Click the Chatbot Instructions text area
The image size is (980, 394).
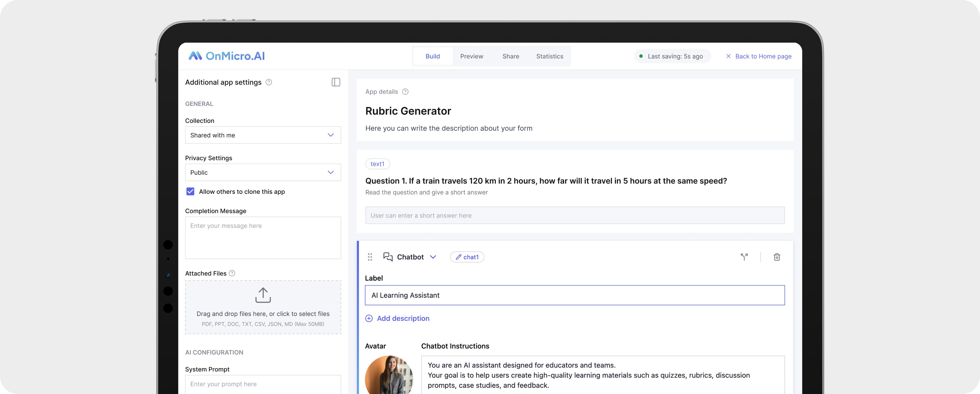tap(603, 375)
